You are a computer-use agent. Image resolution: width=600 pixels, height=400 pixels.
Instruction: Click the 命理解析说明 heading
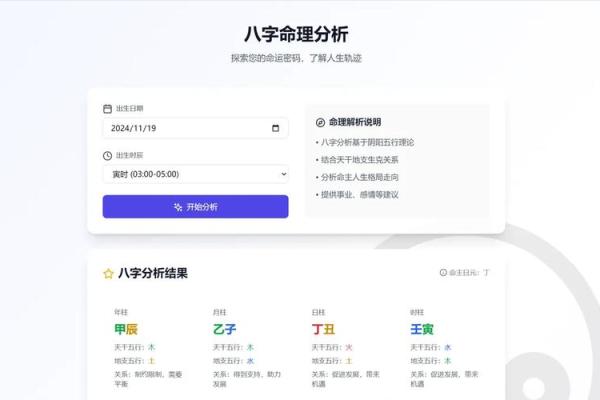coord(355,122)
